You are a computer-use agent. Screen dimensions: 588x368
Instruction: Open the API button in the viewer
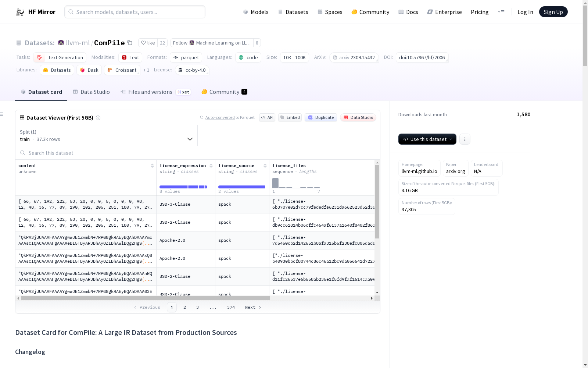[267, 117]
